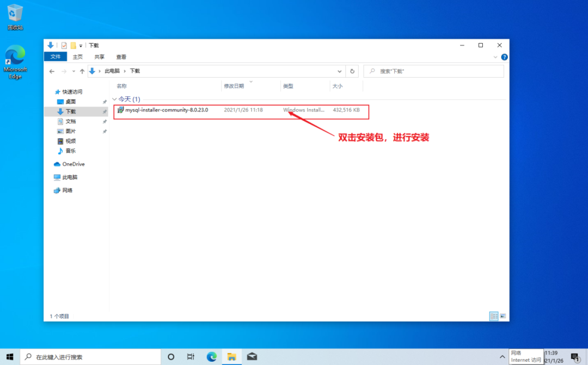588x365 pixels.
Task: Open Explorer help icon
Action: (504, 57)
